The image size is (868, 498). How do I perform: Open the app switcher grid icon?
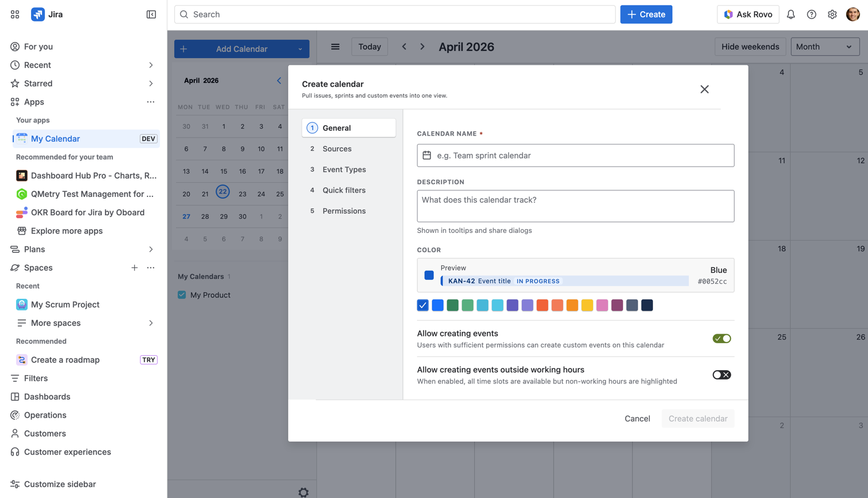15,14
